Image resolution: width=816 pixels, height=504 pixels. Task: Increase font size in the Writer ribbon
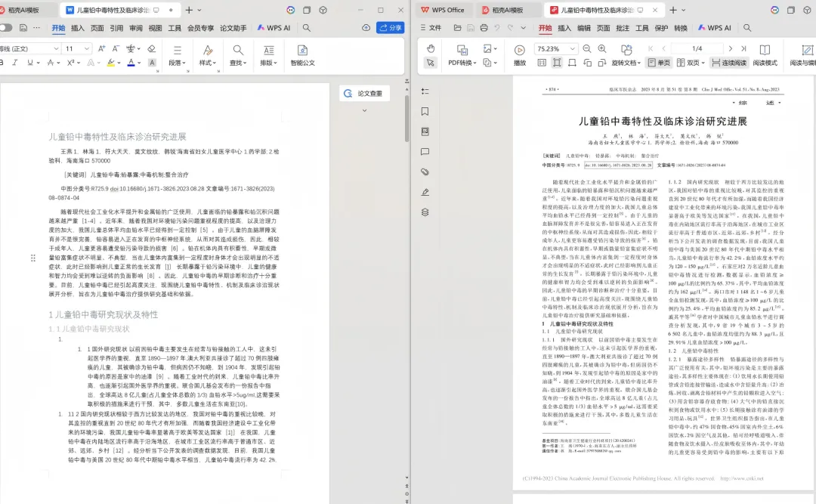pos(101,48)
